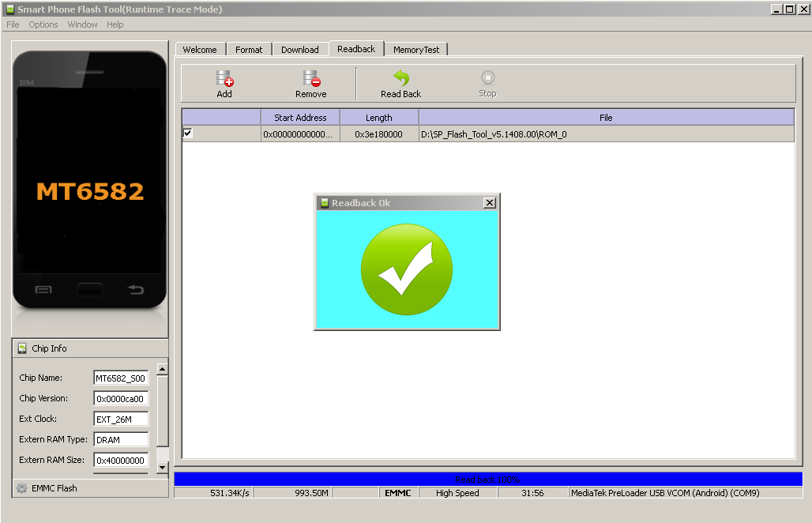Switch to the Download tab
The height and width of the screenshot is (523, 812).
[x=300, y=50]
